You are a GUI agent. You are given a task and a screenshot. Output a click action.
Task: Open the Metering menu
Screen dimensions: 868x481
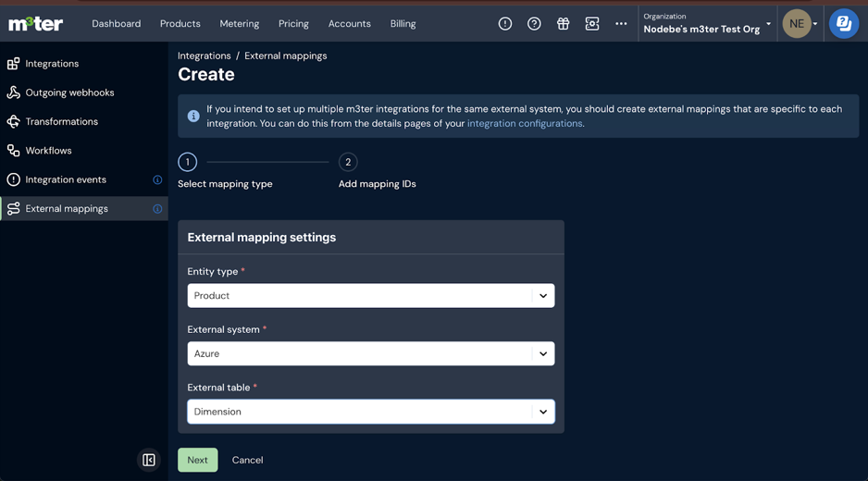pyautogui.click(x=239, y=24)
